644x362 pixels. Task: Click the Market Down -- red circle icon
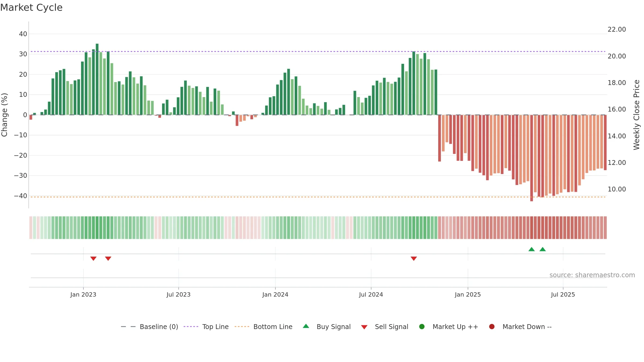492,327
